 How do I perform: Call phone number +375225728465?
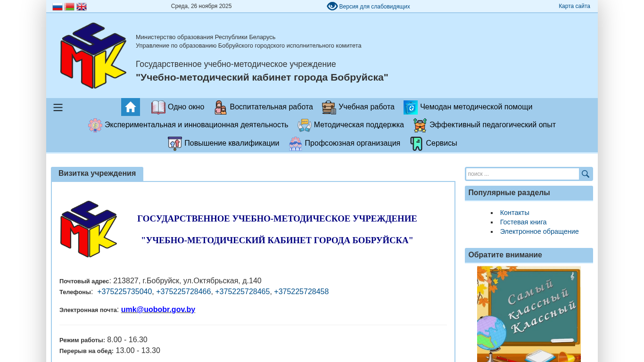pos(242,292)
